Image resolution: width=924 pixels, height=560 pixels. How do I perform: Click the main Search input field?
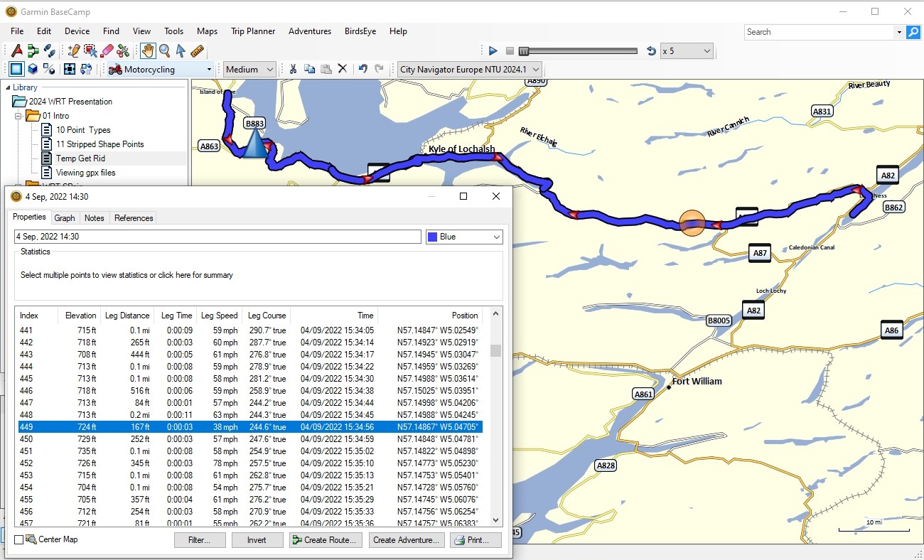[x=820, y=32]
